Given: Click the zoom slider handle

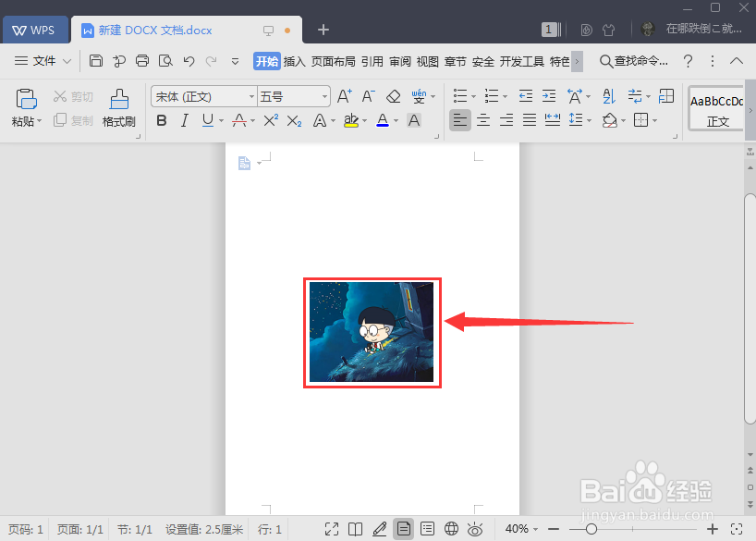Looking at the screenshot, I should (x=591, y=529).
